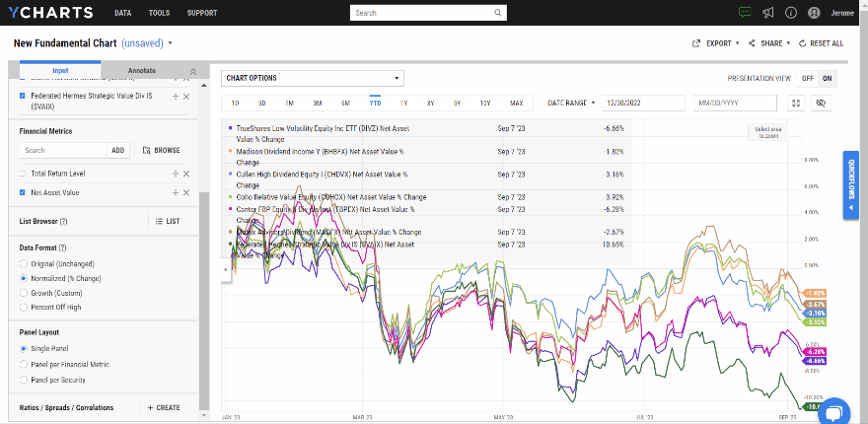Image resolution: width=868 pixels, height=424 pixels.
Task: Uncheck the Net Asset Value checkbox
Action: [x=22, y=192]
